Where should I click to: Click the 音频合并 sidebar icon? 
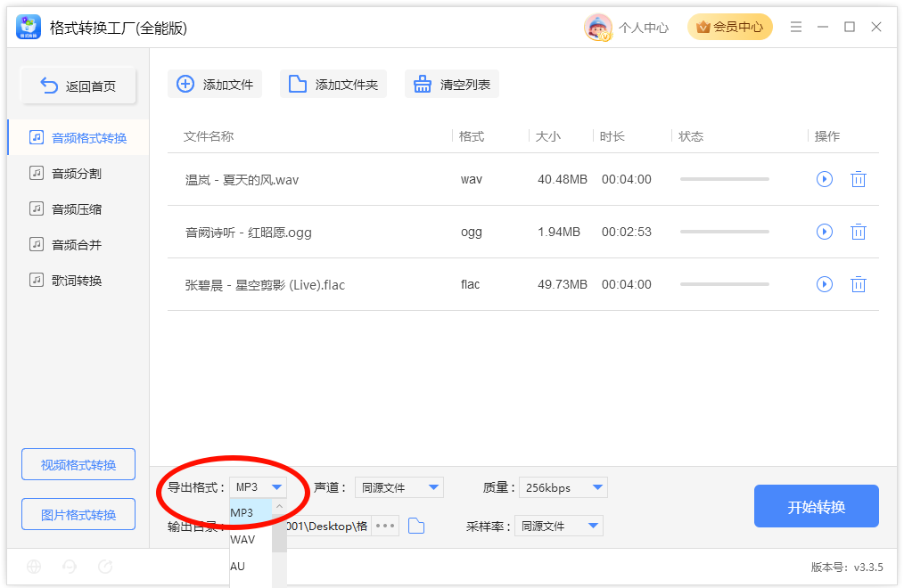click(x=37, y=244)
